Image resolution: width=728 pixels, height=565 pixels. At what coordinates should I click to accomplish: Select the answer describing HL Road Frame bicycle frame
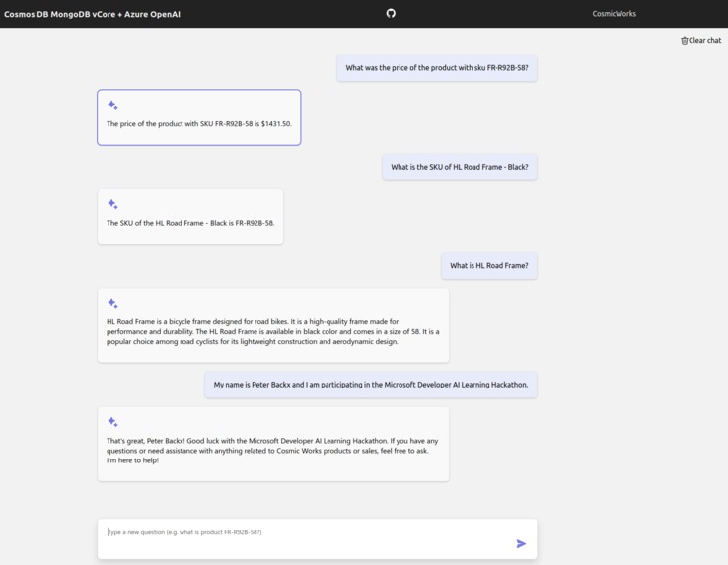273,325
